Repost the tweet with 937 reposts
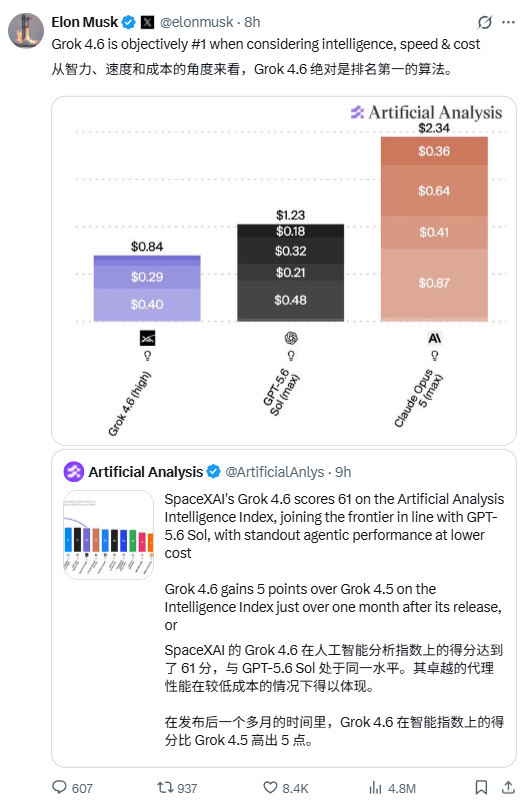532x804 pixels. (x=165, y=787)
